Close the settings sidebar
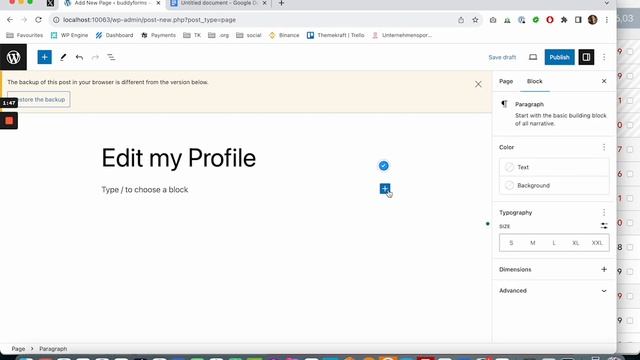This screenshot has height=360, width=640. coord(604,81)
